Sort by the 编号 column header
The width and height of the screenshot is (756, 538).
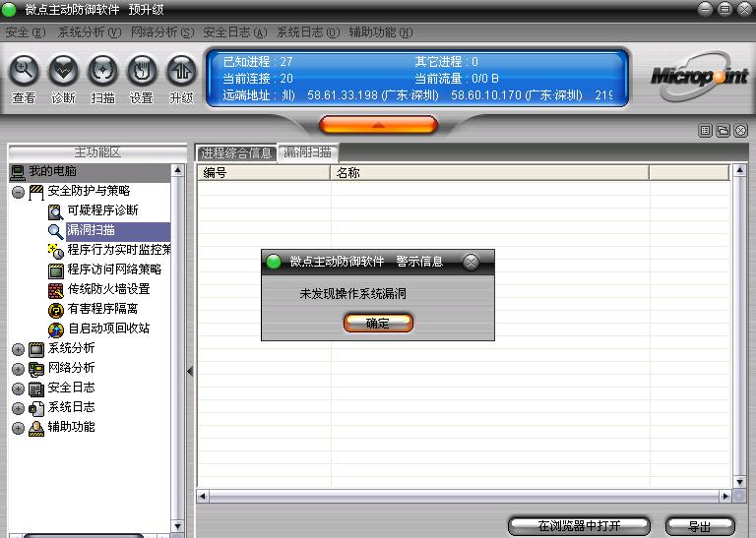[264, 173]
